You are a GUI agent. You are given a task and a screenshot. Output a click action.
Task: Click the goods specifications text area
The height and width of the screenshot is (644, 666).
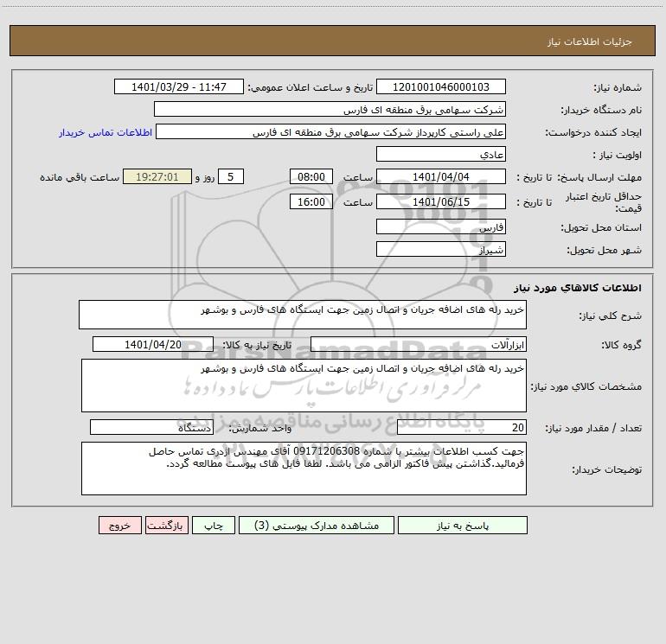click(x=304, y=386)
